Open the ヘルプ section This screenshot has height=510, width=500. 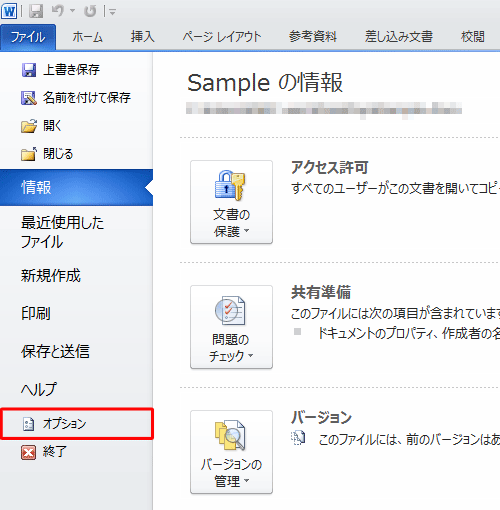39,389
